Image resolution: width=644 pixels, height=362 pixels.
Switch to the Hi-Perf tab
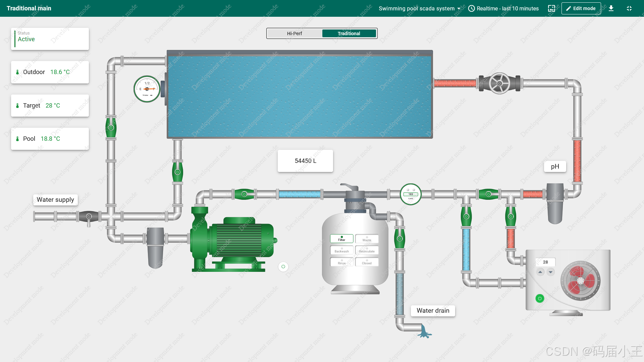coord(294,34)
